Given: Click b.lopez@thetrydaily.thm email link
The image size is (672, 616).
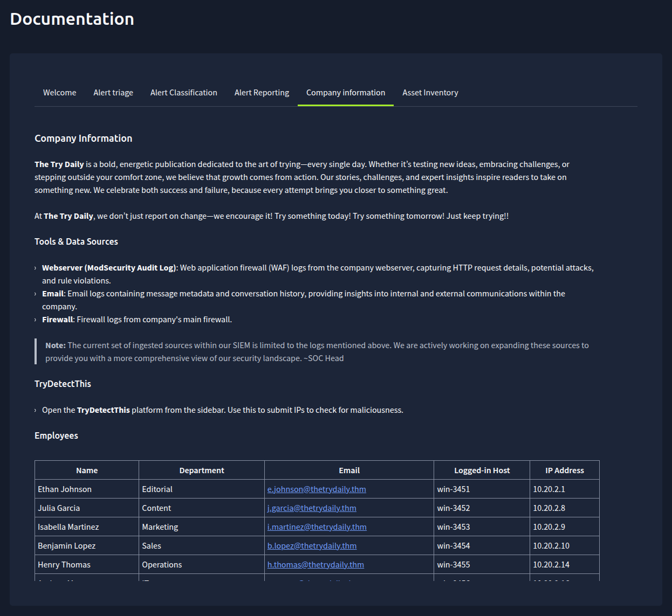Looking at the screenshot, I should coord(312,546).
